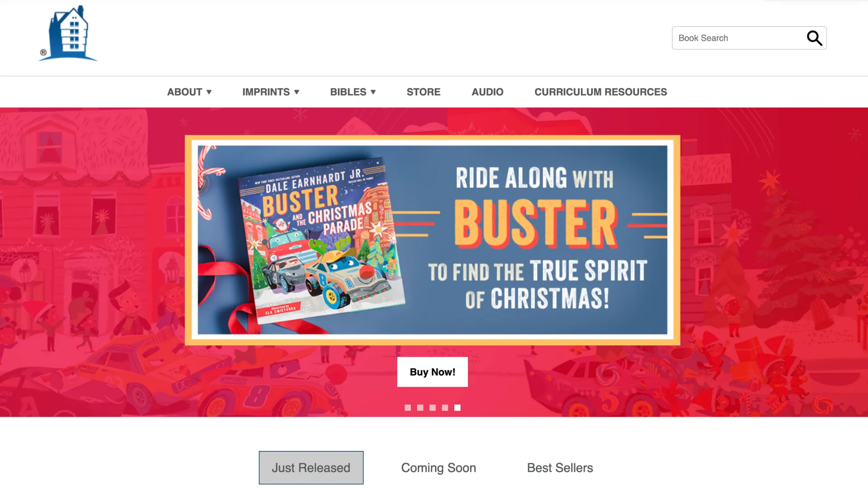
Task: Click the Coming Soon link
Action: 438,468
